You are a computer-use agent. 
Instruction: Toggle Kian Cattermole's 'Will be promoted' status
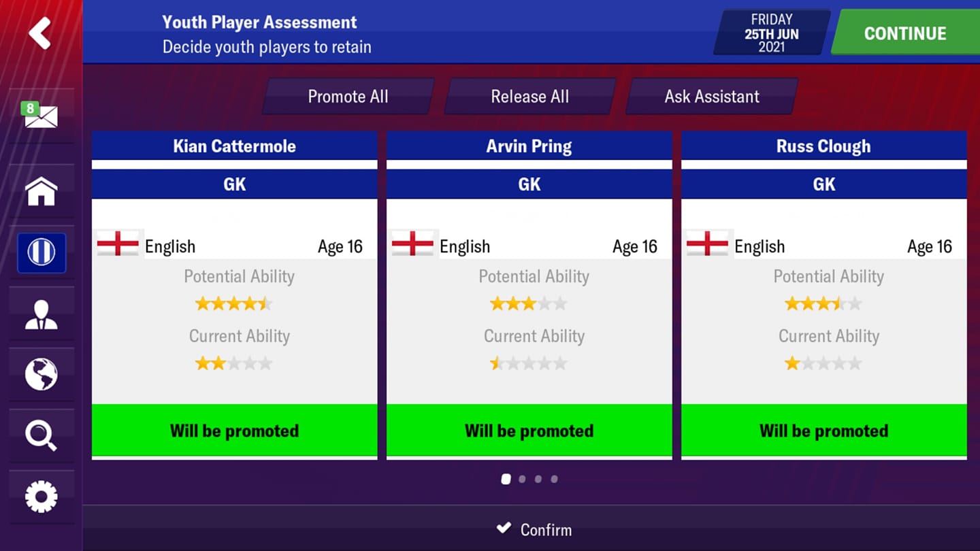(x=234, y=431)
